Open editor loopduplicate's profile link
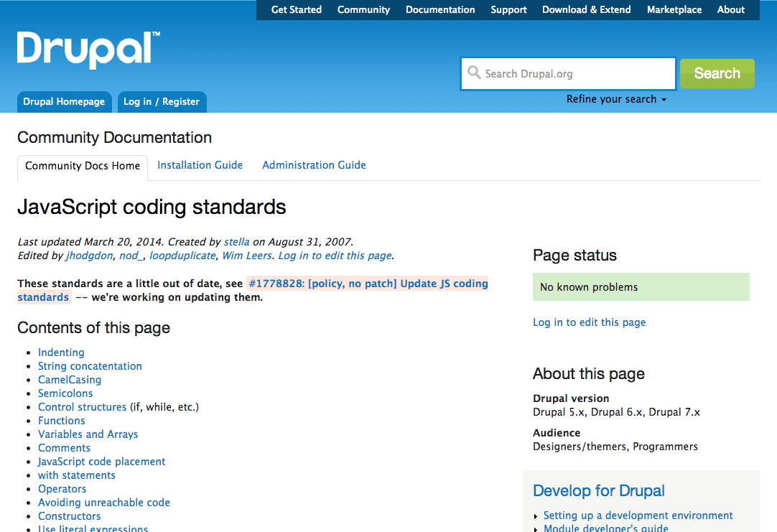Screen dimensions: 777x532 click(x=182, y=256)
